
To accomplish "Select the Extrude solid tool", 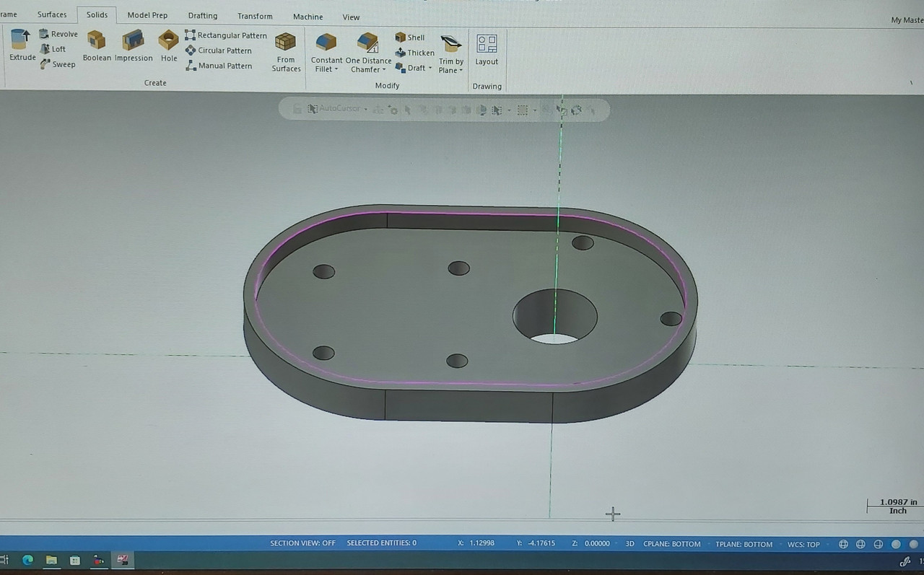I will [x=22, y=45].
